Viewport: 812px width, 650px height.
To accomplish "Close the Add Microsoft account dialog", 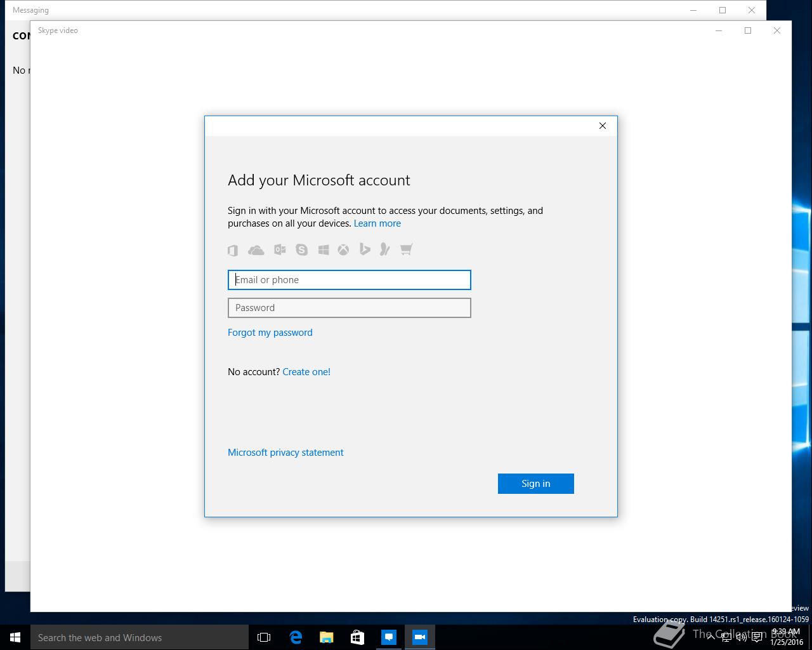I will pos(603,126).
